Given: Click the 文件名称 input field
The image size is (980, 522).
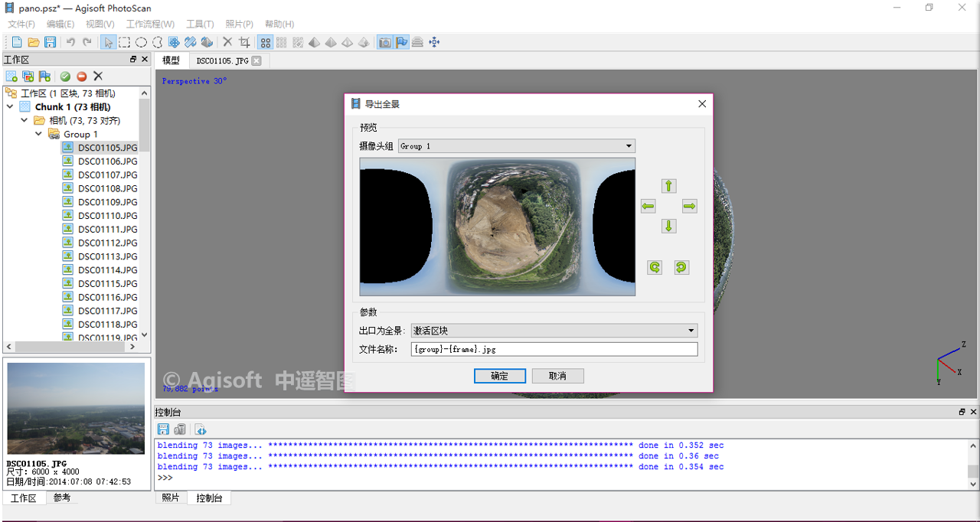Looking at the screenshot, I should coord(554,349).
